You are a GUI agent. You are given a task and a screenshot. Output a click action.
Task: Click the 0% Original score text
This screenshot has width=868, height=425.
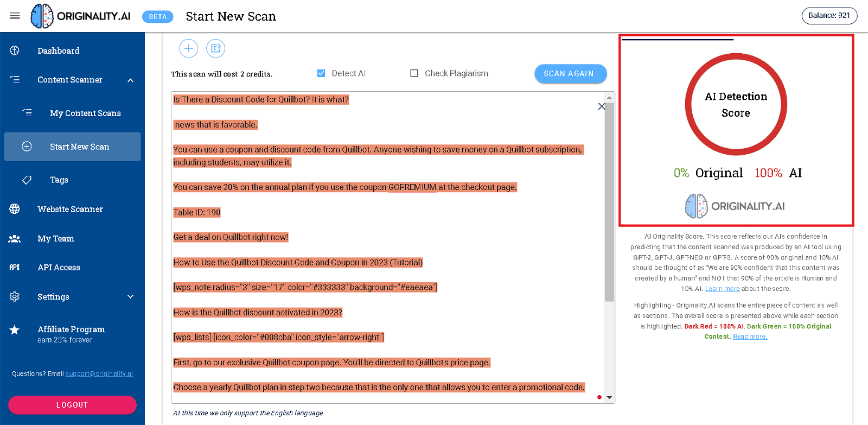[x=708, y=173]
